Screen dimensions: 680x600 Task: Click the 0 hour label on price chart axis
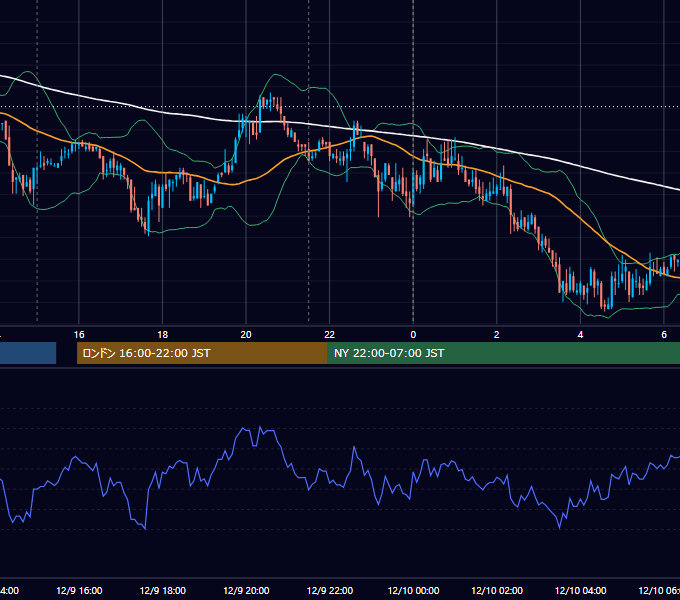(413, 335)
